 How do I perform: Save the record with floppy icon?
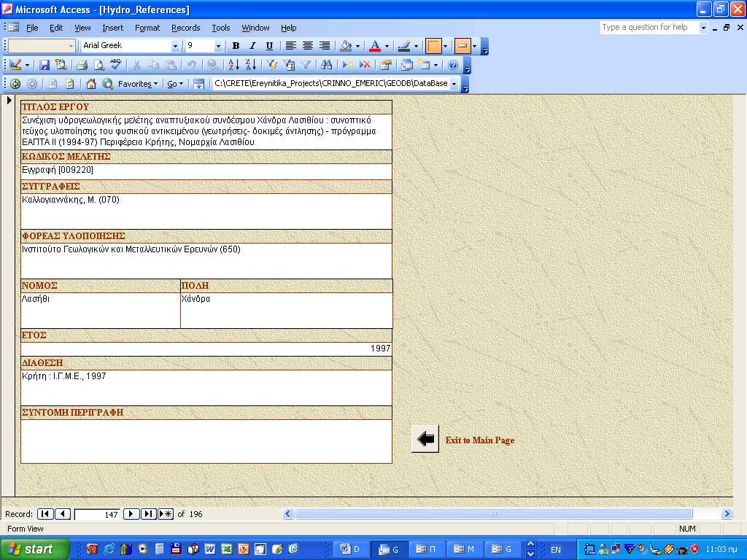[44, 65]
